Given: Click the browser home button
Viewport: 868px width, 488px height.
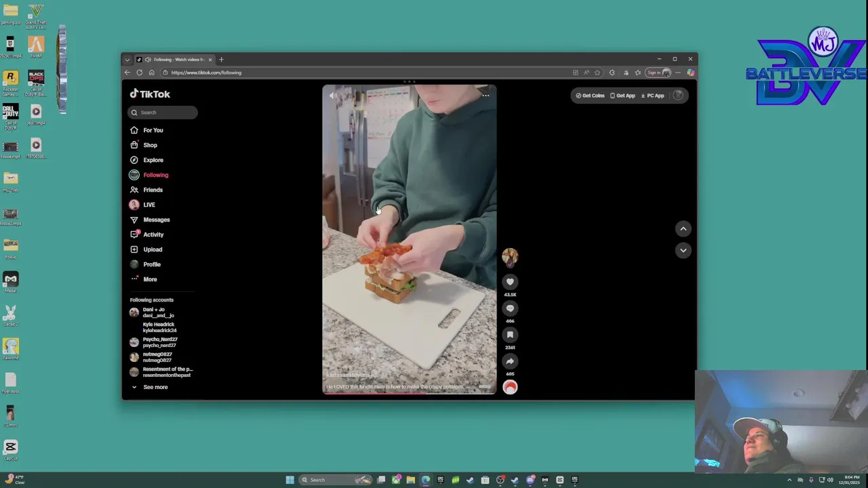Looking at the screenshot, I should click(151, 73).
